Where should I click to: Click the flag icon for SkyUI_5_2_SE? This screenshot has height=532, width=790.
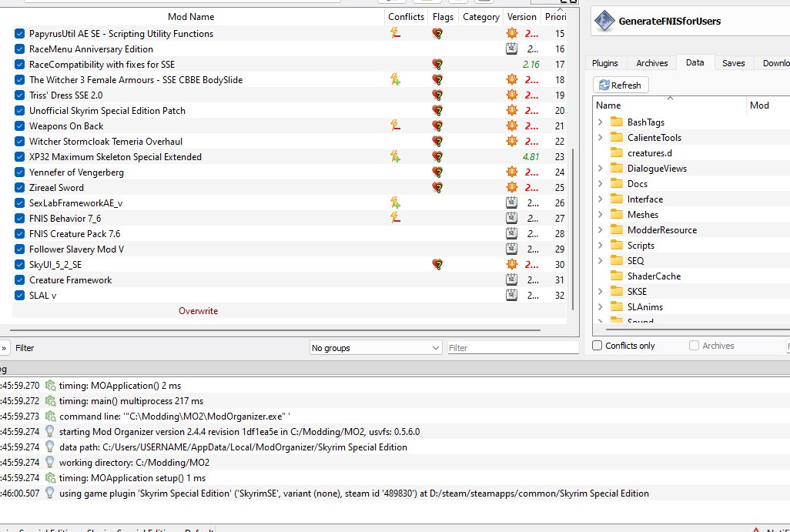tap(437, 265)
